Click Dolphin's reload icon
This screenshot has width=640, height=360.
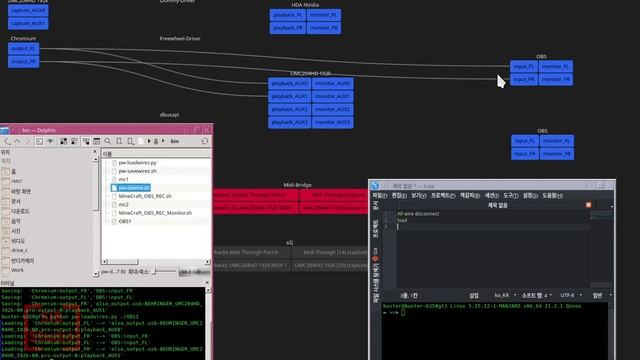pos(205,141)
